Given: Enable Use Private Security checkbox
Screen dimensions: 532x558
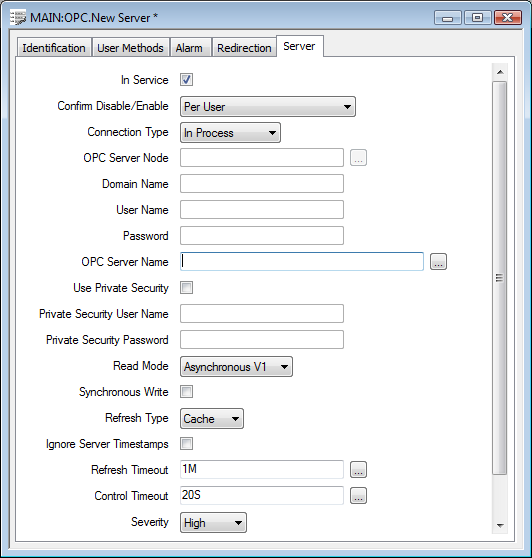Looking at the screenshot, I should [x=186, y=288].
